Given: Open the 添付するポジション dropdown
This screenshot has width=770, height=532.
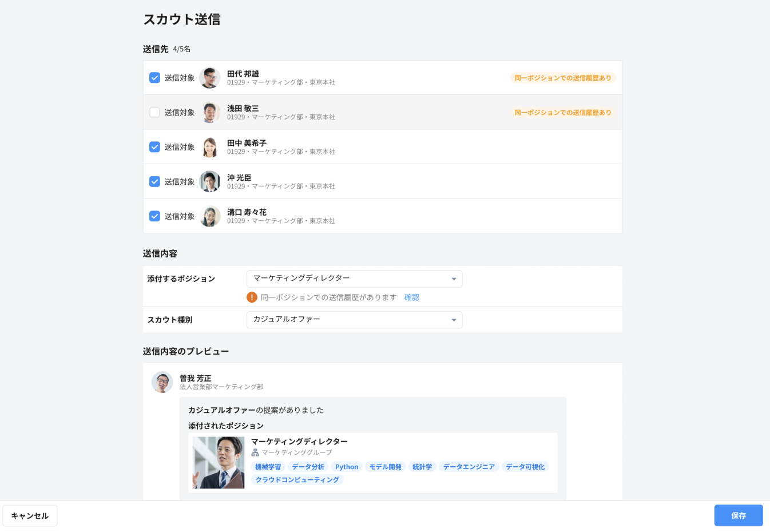Looking at the screenshot, I should (354, 279).
